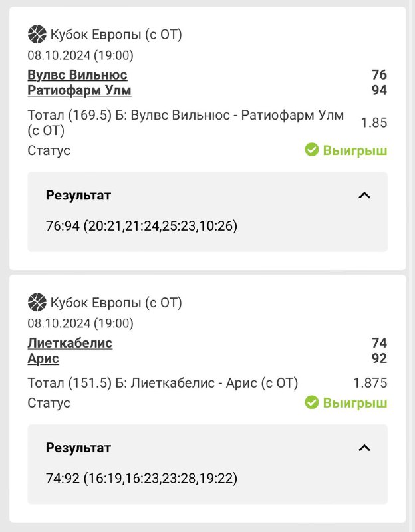Click the Выигрыш status label for Вулвс Вильнюс bet
This screenshot has width=415, height=532.
354,150
